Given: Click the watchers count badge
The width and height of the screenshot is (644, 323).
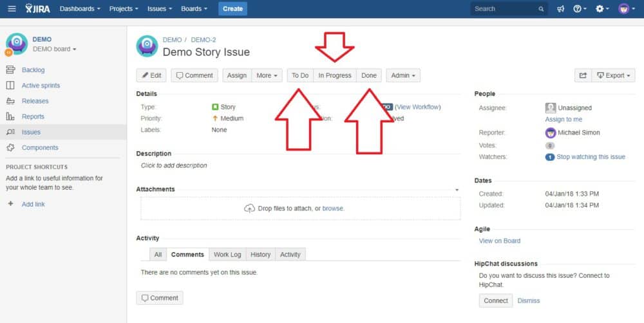Looking at the screenshot, I should pyautogui.click(x=549, y=157).
